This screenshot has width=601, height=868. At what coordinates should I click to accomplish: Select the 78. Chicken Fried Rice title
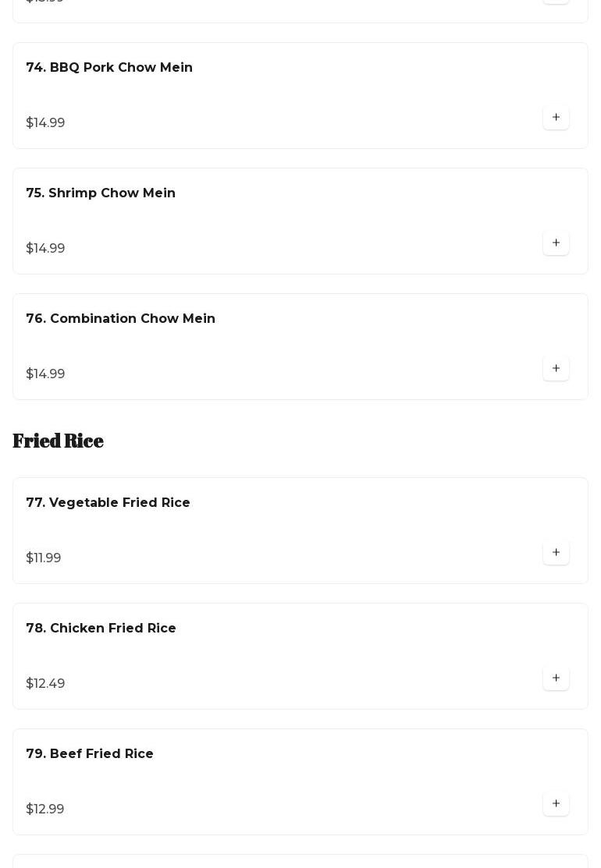101,628
